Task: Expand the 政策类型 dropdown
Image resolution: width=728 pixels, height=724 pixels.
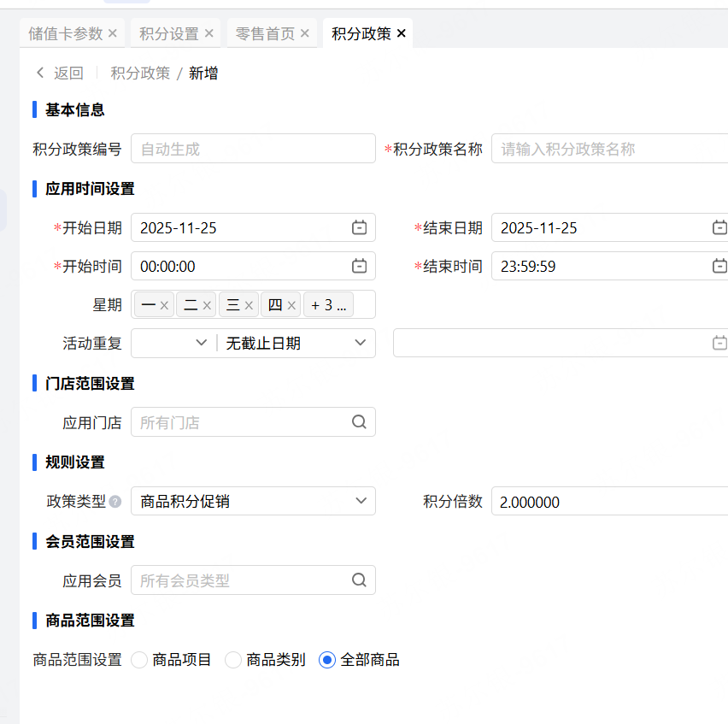Action: click(x=360, y=501)
